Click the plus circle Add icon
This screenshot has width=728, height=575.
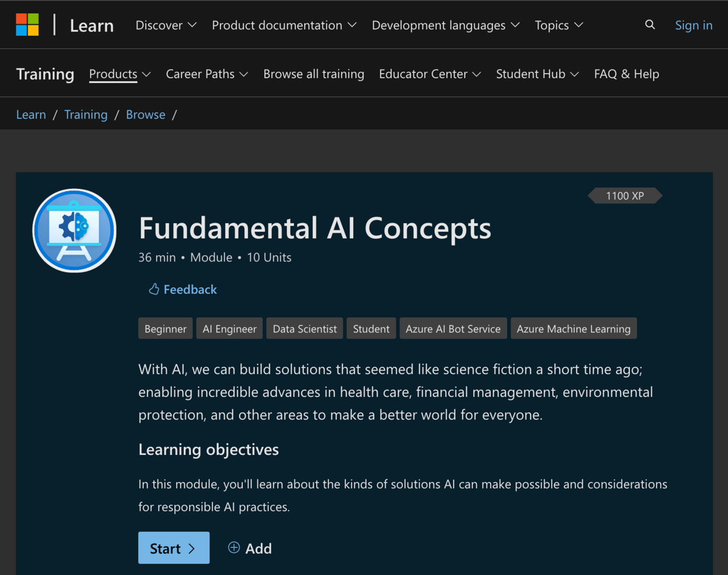coord(234,547)
